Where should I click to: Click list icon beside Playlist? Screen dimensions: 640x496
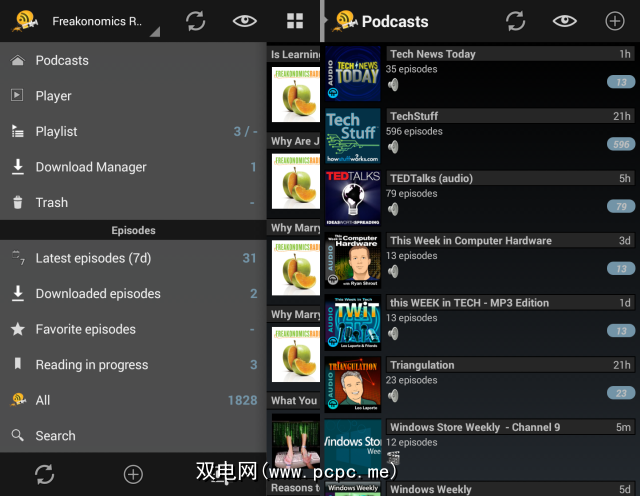point(17,131)
